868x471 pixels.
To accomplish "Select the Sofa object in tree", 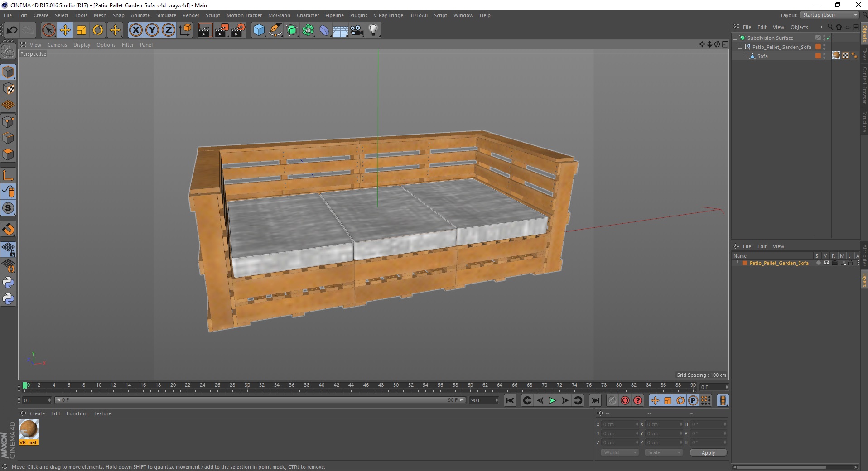I will coord(762,56).
